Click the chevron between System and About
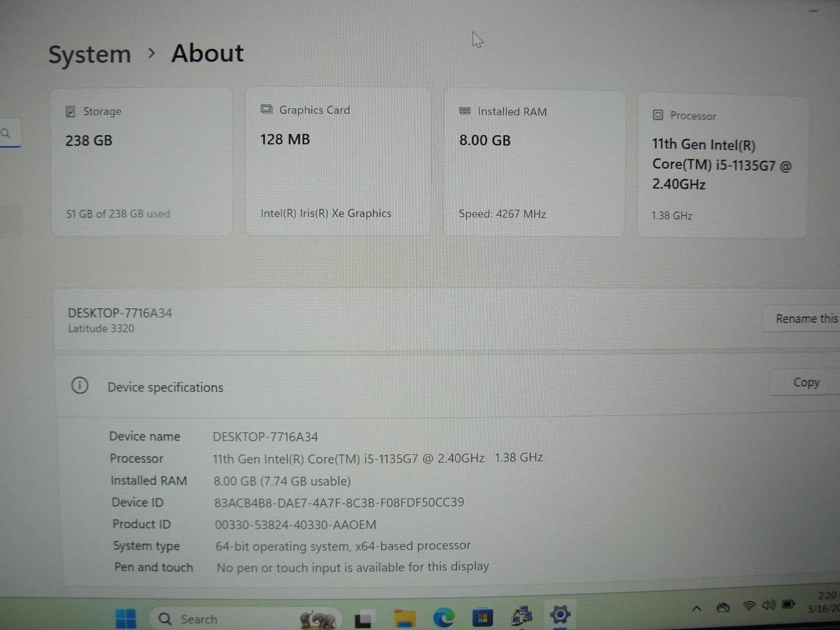The image size is (840, 630). pyautogui.click(x=153, y=53)
